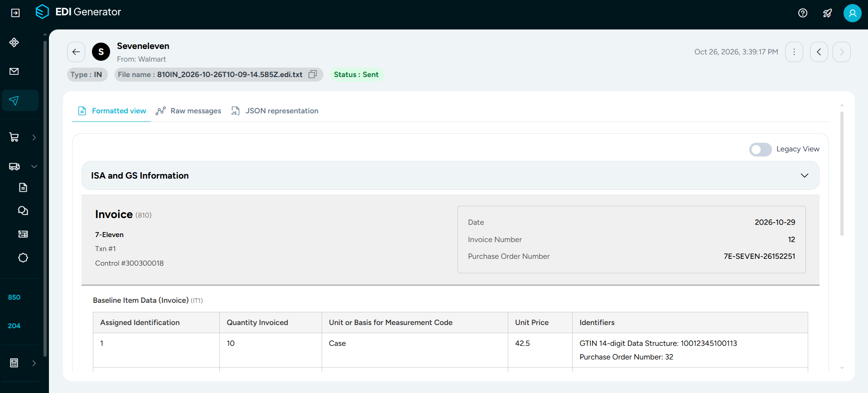Expand the calculator submenu chevron
Screen dimensions: 868x393
pyautogui.click(x=34, y=363)
